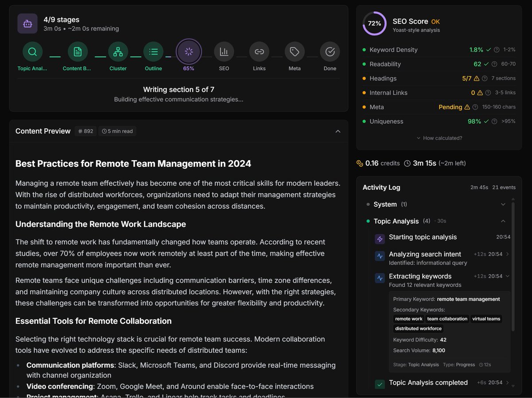This screenshot has width=532, height=398.
Task: Click the Keyword Difficulty 42 value
Action: (443, 340)
